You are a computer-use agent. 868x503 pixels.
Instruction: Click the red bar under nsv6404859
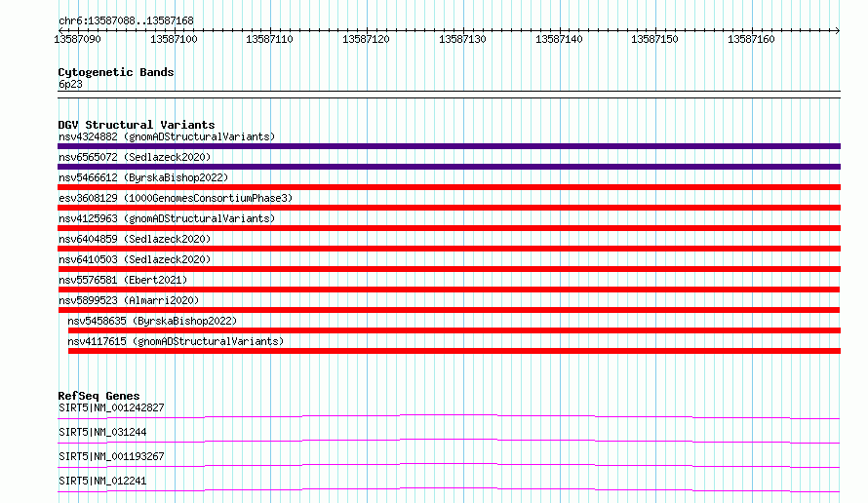point(449,249)
